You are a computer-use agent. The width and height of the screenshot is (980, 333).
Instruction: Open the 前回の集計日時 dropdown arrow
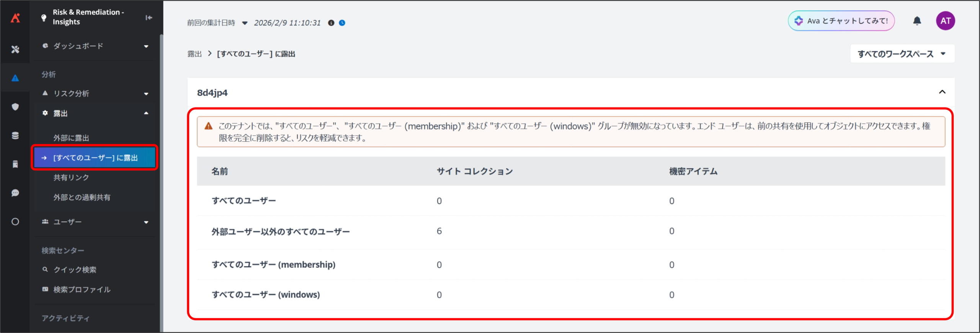[245, 23]
